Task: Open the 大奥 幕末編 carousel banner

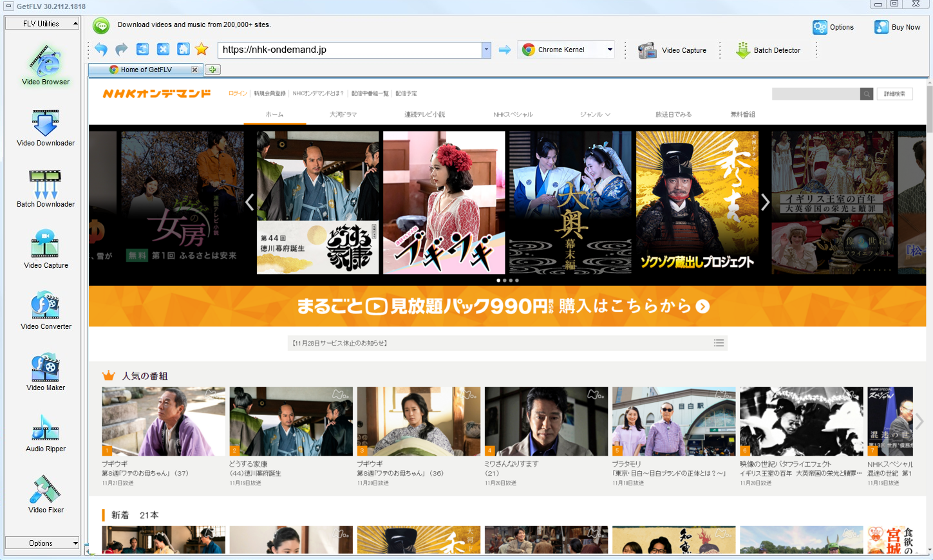Action: click(570, 203)
